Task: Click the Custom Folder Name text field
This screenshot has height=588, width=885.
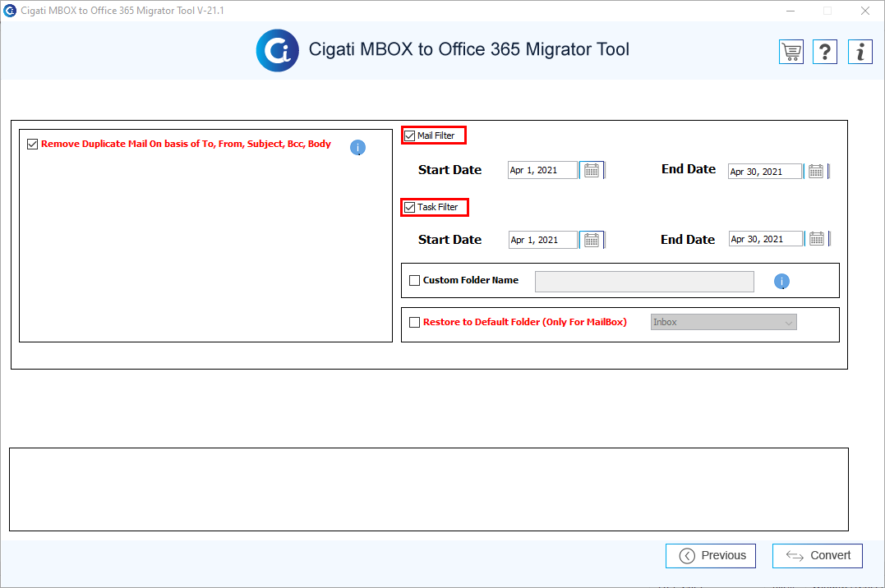Action: (644, 282)
